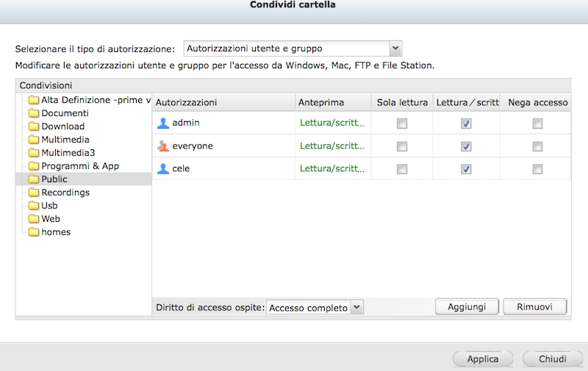Click the Rimuovi button
588x371 pixels.
tap(535, 306)
